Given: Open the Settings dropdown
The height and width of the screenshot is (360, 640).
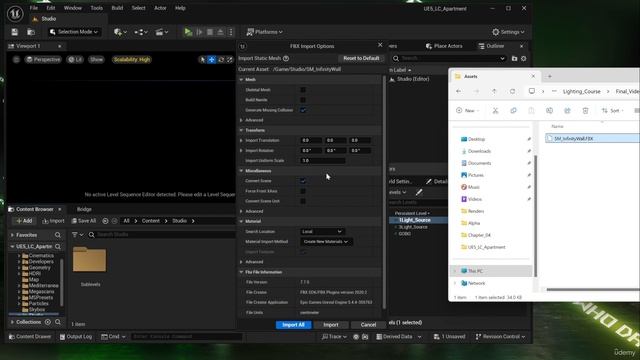Looking at the screenshot, I should click(508, 32).
